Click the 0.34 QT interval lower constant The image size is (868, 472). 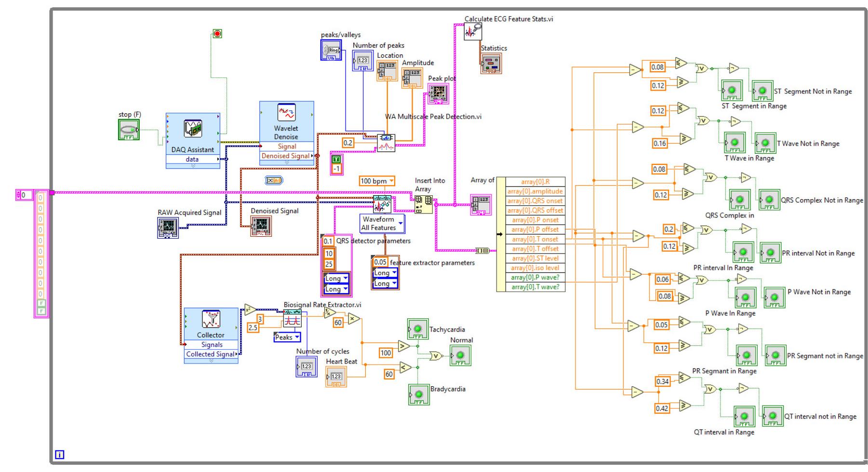(663, 381)
